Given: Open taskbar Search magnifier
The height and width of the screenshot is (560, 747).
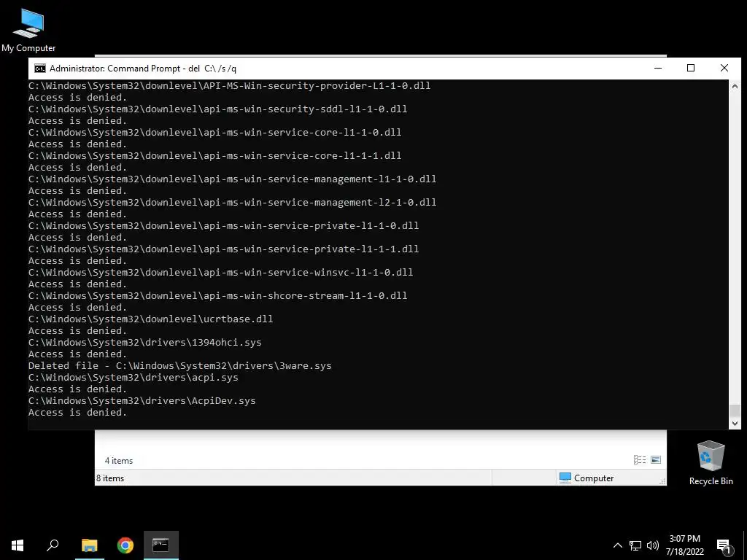Looking at the screenshot, I should click(x=53, y=545).
